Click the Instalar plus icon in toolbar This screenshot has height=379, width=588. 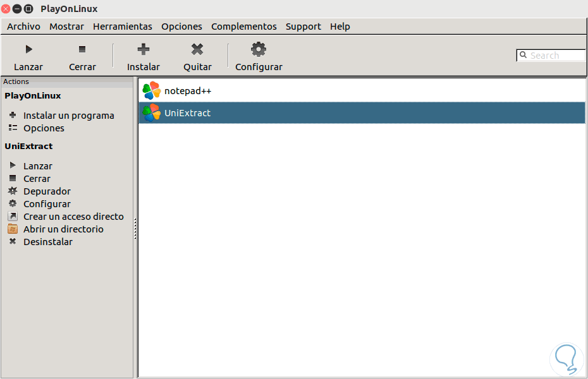pyautogui.click(x=144, y=49)
